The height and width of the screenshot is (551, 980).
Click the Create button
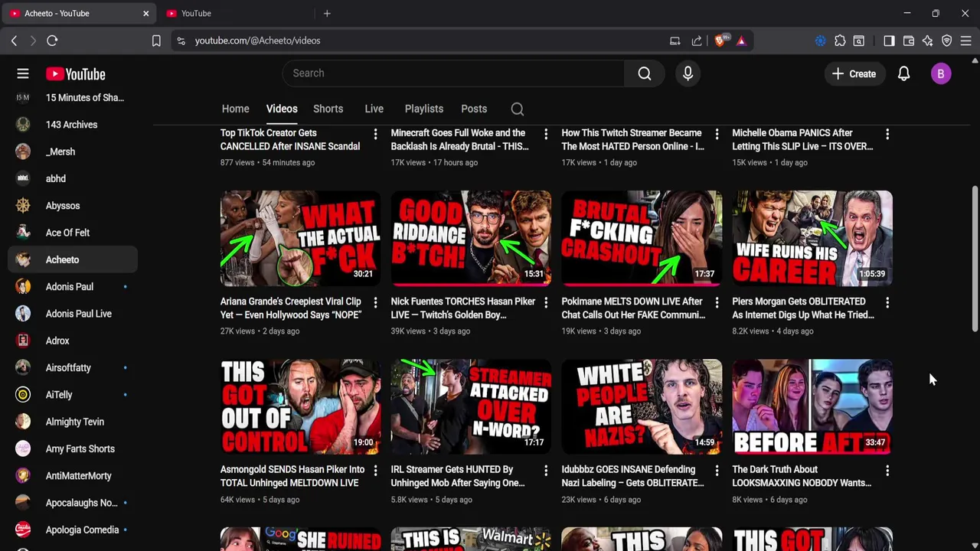[854, 73]
